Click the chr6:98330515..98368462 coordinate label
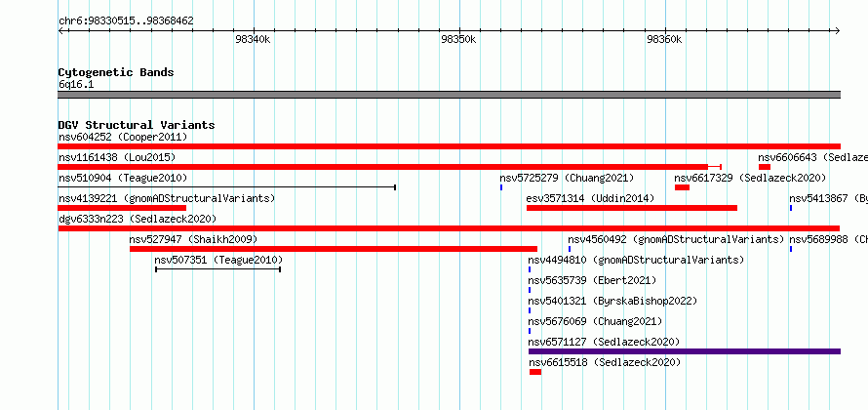Viewport: 868px width, 410px height. 126,21
